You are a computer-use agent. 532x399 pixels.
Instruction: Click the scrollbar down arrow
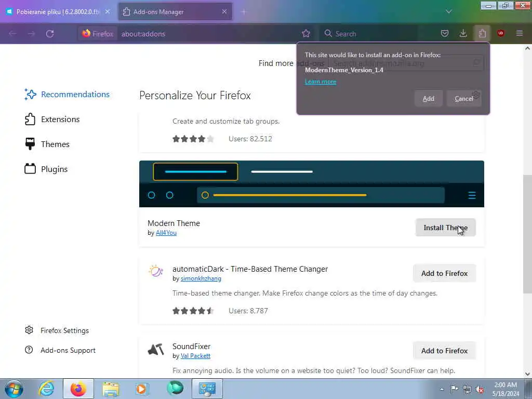527,374
